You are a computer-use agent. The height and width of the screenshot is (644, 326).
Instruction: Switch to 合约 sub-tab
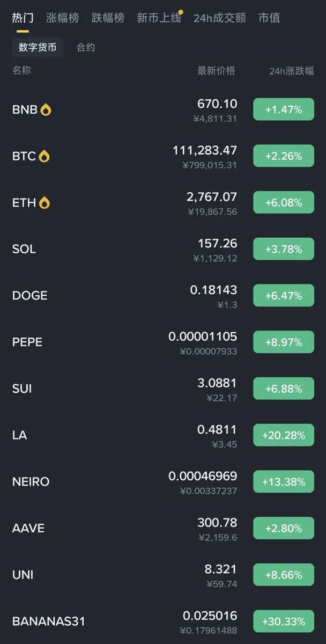(x=86, y=47)
